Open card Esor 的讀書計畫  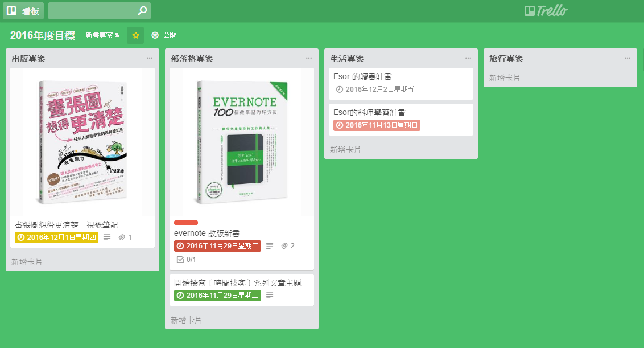tap(362, 76)
